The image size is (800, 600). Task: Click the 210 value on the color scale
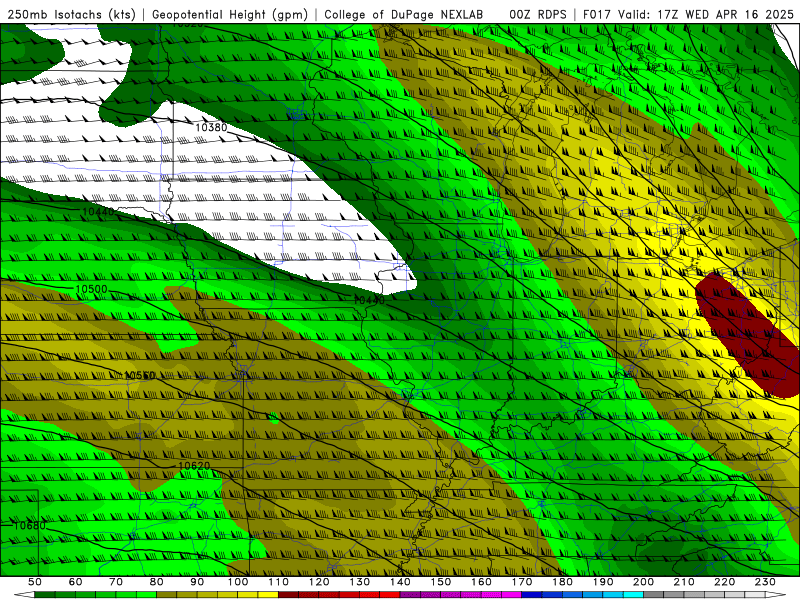685,582
